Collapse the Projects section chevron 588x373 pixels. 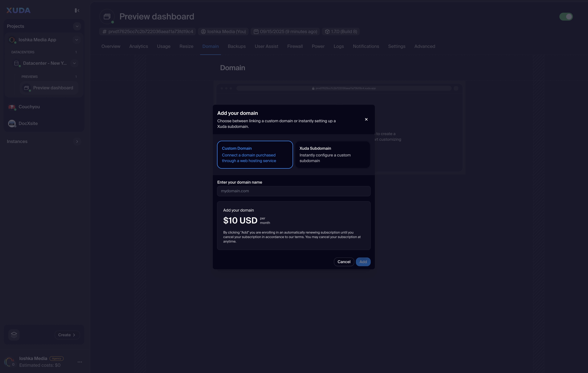coord(77,26)
